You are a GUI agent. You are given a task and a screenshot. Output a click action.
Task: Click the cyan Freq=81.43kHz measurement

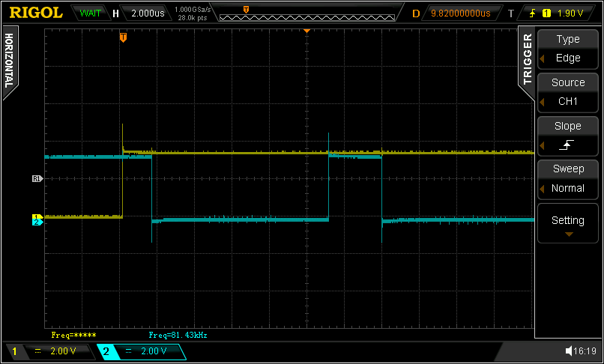tap(178, 335)
